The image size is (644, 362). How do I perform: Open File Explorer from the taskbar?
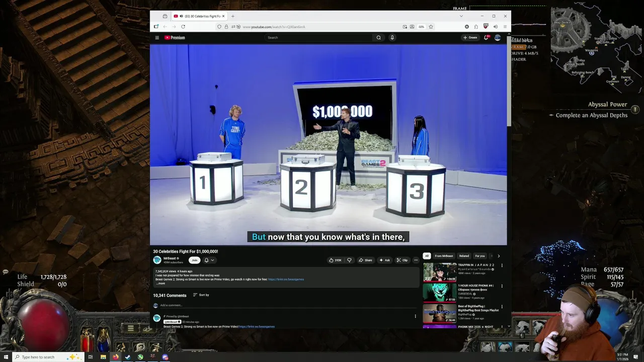click(x=103, y=357)
